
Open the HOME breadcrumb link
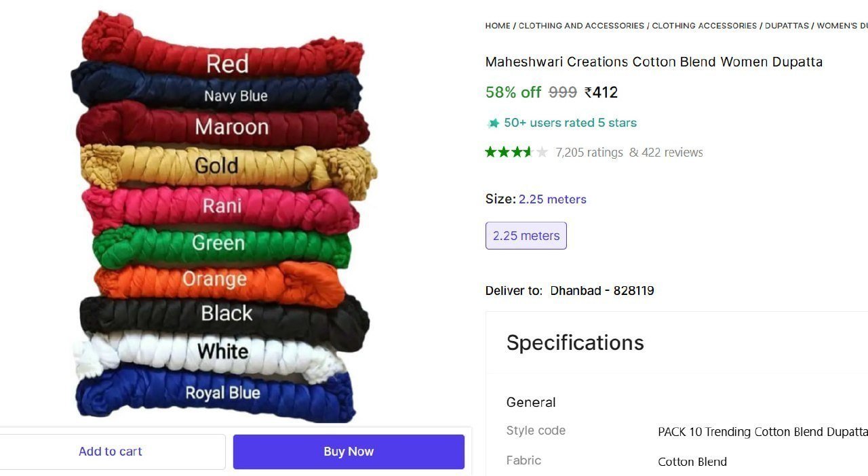(498, 26)
